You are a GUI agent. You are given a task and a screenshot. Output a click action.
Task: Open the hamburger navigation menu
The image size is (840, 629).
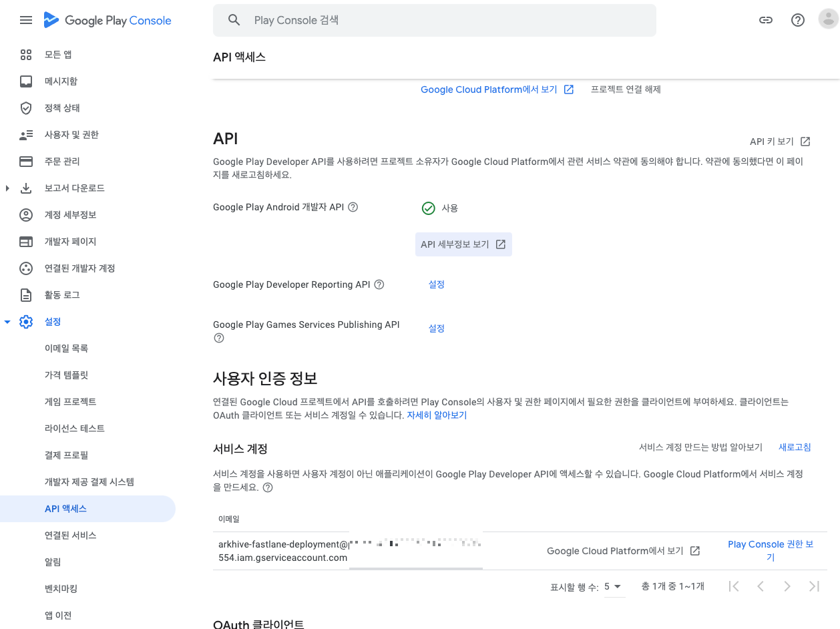(x=26, y=20)
